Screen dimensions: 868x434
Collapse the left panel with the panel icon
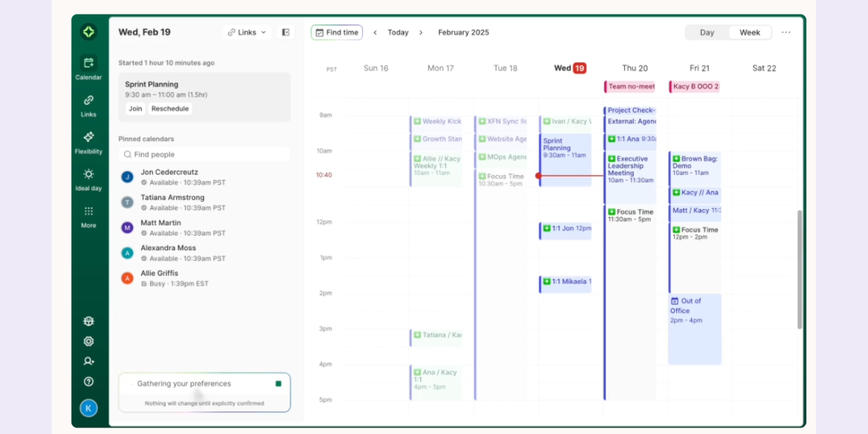285,32
